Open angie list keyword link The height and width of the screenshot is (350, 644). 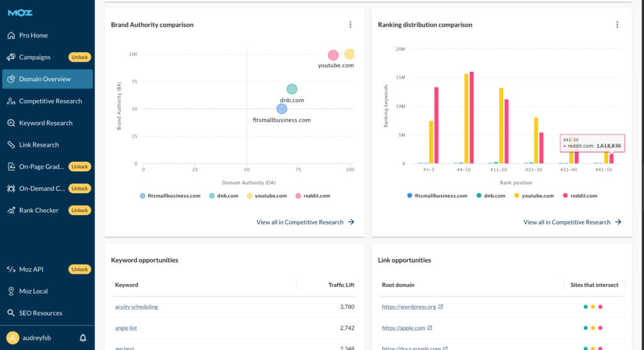pyautogui.click(x=126, y=328)
